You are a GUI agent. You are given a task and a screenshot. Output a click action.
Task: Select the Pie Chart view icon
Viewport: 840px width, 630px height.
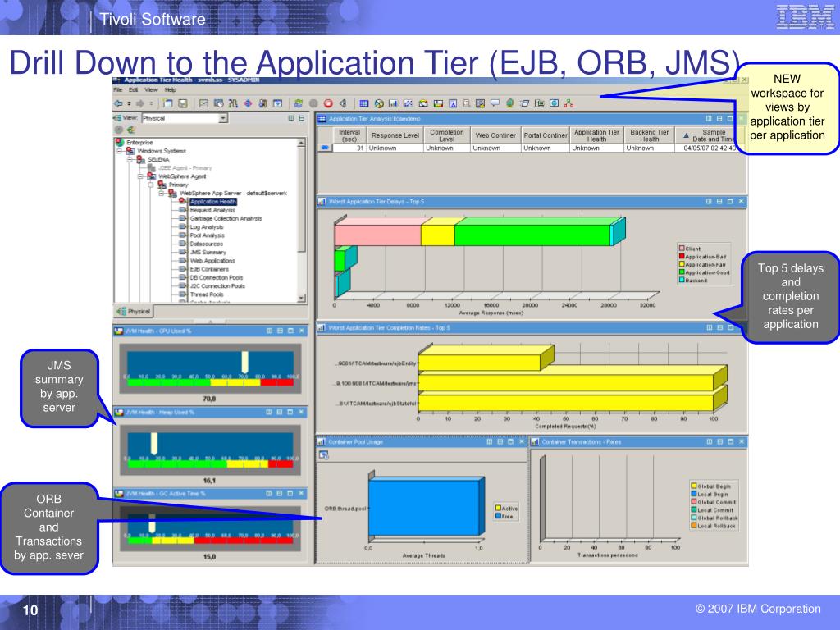(379, 103)
